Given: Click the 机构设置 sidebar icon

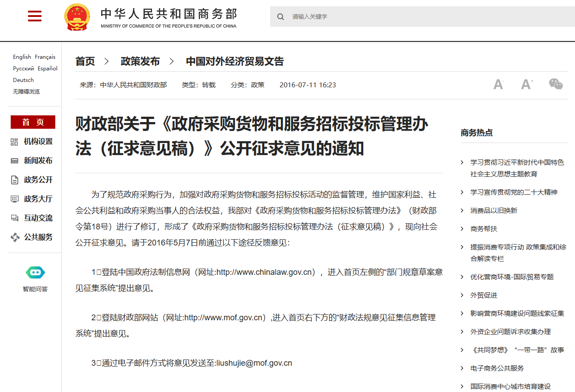Looking at the screenshot, I should [14, 142].
